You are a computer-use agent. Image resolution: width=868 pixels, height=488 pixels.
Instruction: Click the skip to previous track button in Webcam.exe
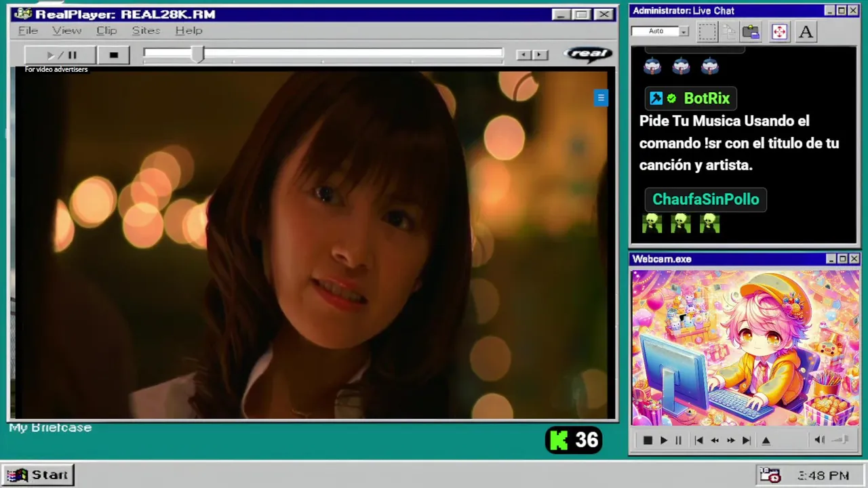(699, 441)
